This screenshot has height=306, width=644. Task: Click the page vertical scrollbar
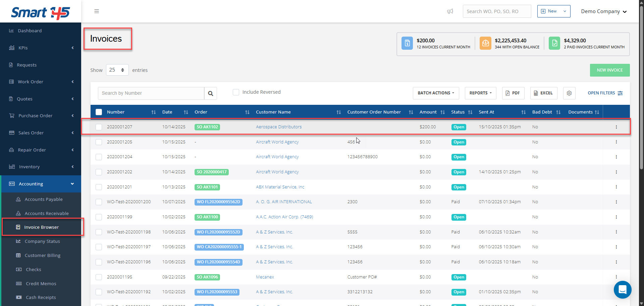(641, 87)
